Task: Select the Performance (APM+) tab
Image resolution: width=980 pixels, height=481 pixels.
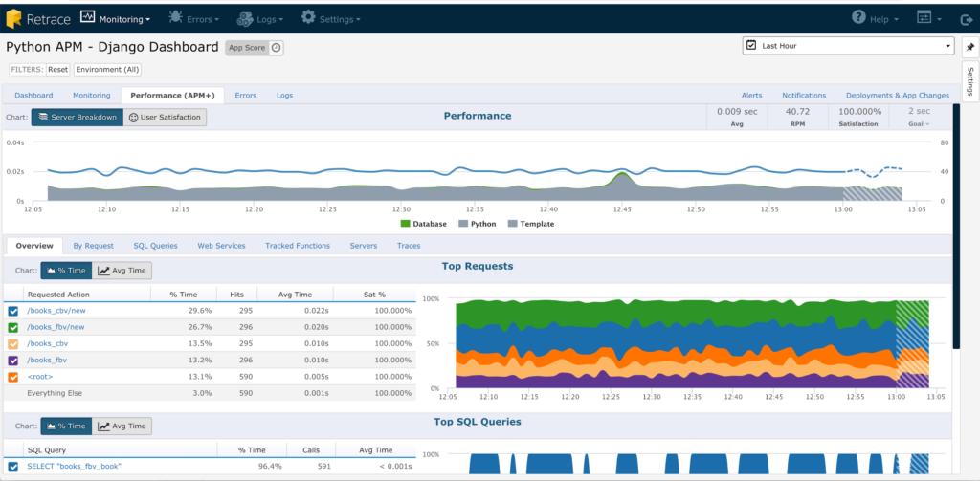Action: click(172, 96)
